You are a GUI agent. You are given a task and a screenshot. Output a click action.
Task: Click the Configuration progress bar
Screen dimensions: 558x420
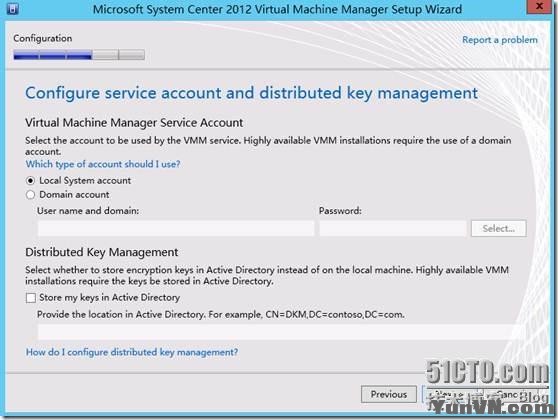[79, 55]
